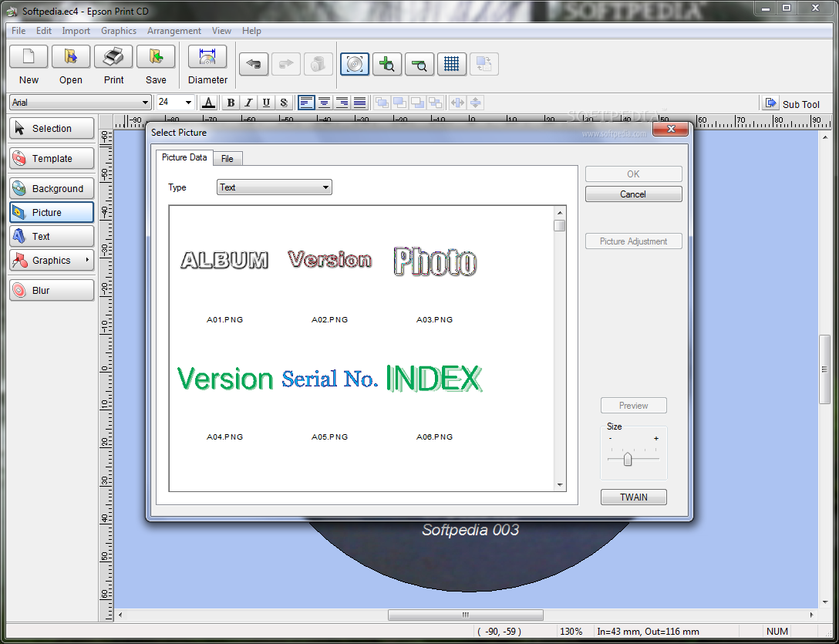Click the font color 'A' icon

pyautogui.click(x=209, y=103)
